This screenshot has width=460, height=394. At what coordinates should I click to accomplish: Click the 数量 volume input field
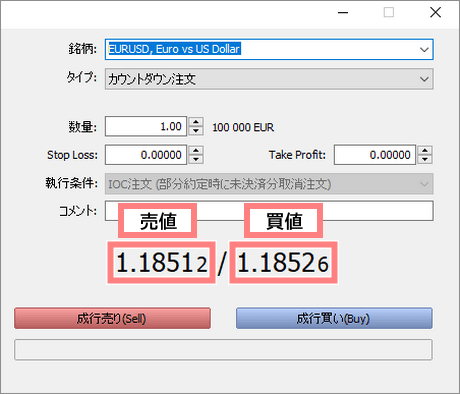pos(146,126)
